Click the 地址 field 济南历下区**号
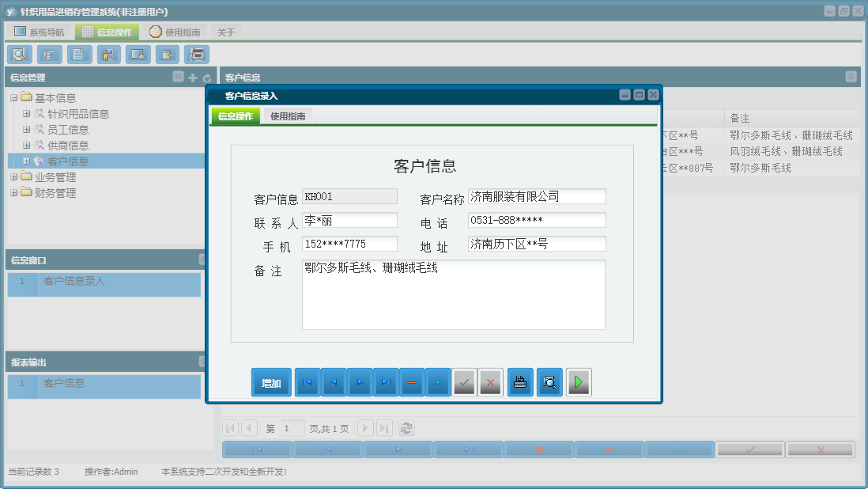The height and width of the screenshot is (489, 868). (537, 244)
